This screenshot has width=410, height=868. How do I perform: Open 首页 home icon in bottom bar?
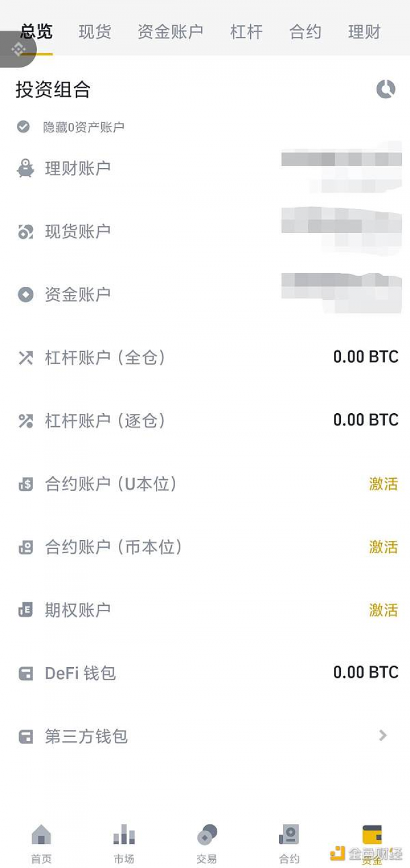tap(41, 834)
